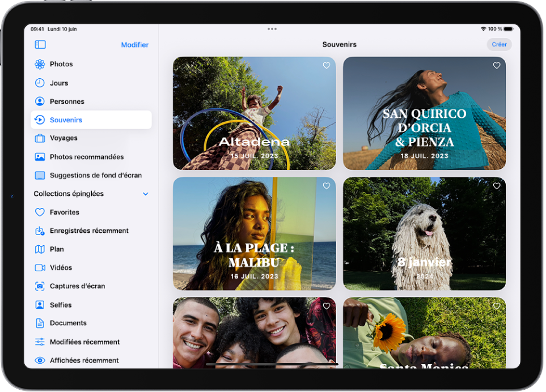Switch to the Photos view
This screenshot has width=546, height=392.
click(x=62, y=64)
